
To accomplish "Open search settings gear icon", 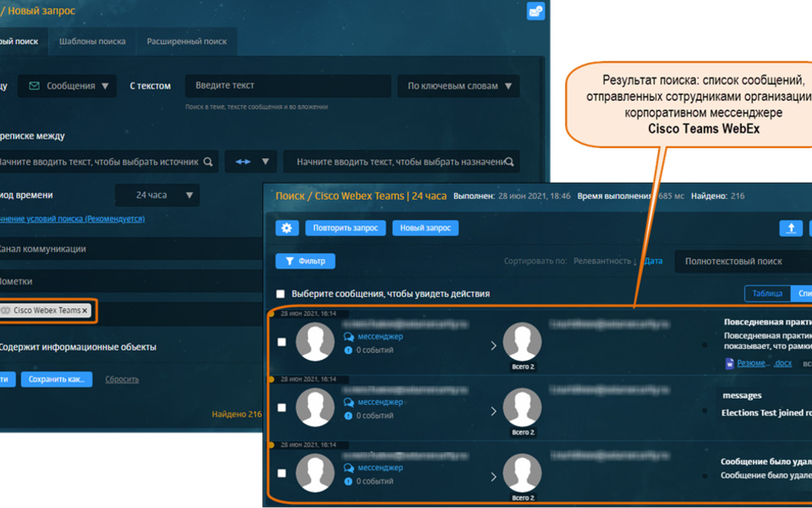I will (x=287, y=228).
